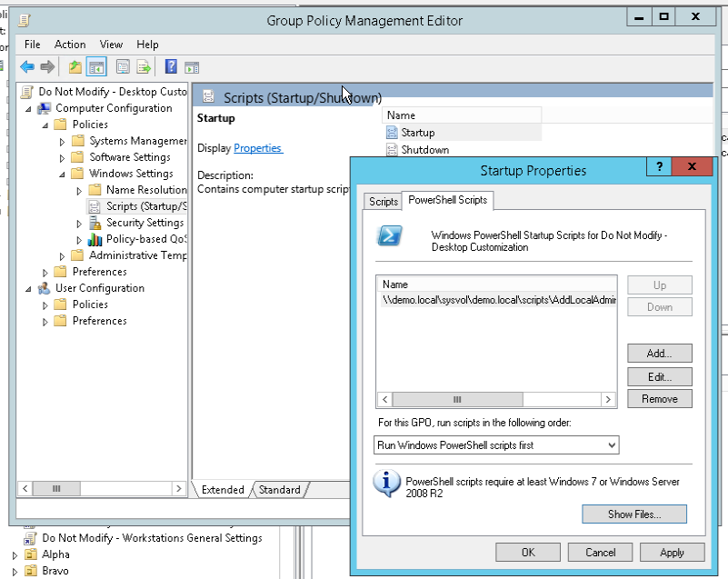The image size is (728, 579).
Task: Click the Systems Management folder icon
Action: click(77, 141)
